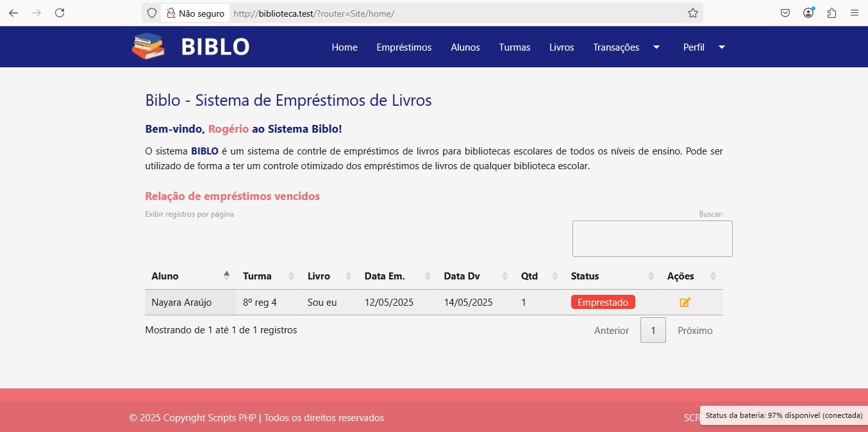The height and width of the screenshot is (432, 868).
Task: Open the Firefox hamburger application menu
Action: point(854,13)
